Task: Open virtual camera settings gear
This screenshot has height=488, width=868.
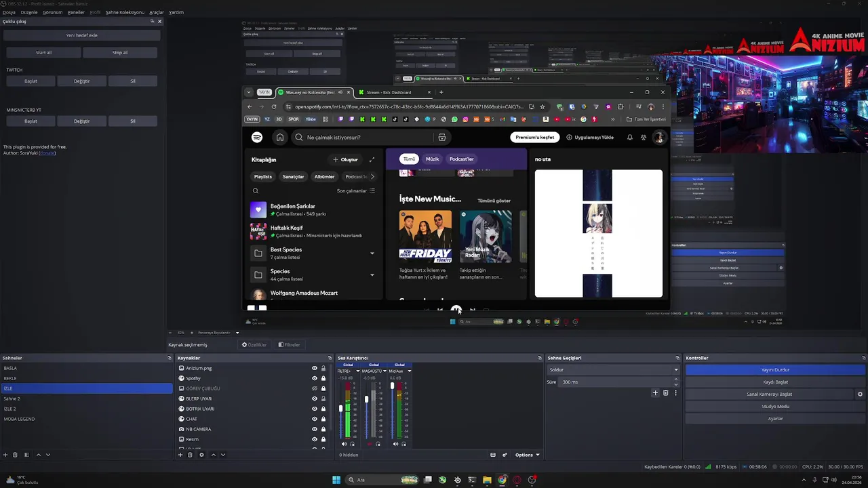Action: pos(860,394)
